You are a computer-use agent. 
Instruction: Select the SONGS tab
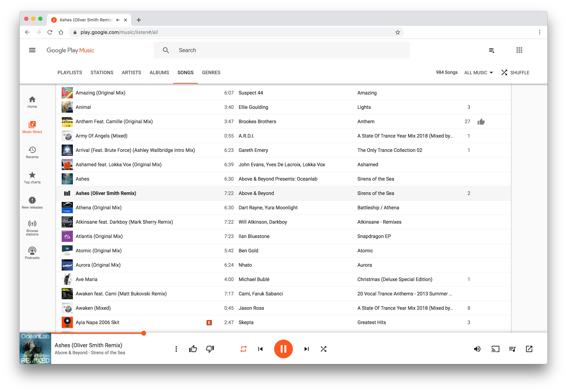pyautogui.click(x=185, y=72)
